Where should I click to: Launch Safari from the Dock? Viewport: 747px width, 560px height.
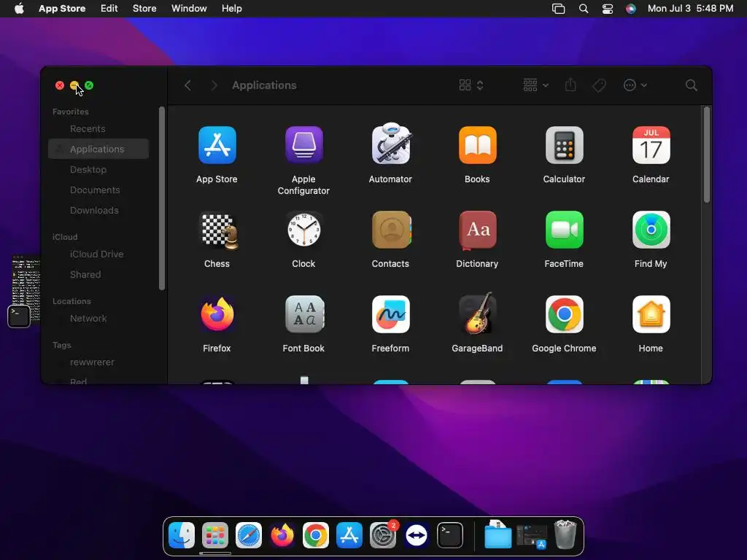click(249, 535)
